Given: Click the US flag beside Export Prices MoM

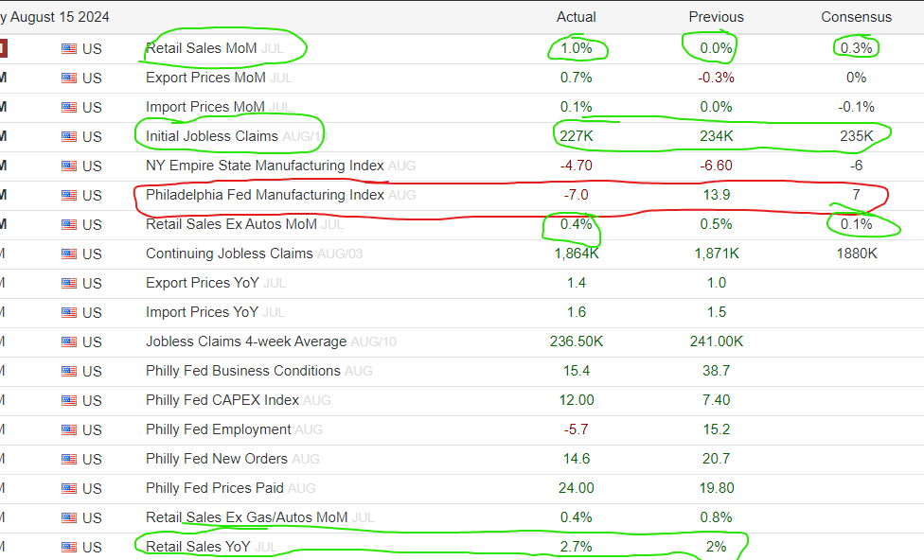Looking at the screenshot, I should 69,79.
